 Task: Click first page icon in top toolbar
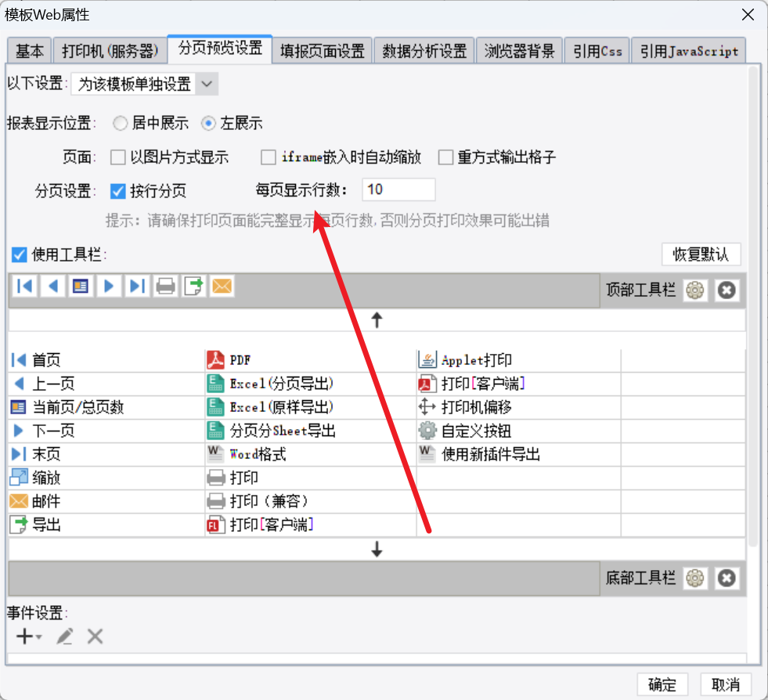[24, 287]
